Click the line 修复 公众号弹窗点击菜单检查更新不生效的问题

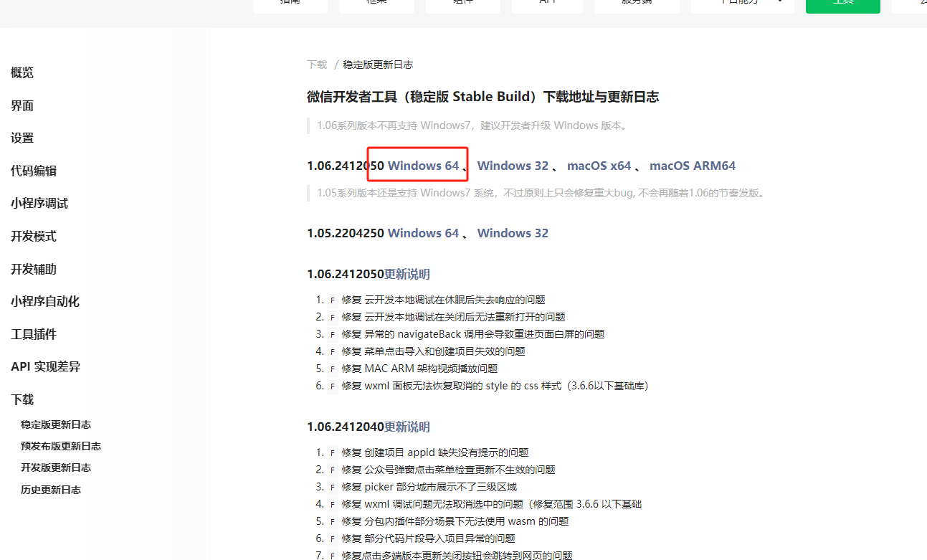pos(448,470)
